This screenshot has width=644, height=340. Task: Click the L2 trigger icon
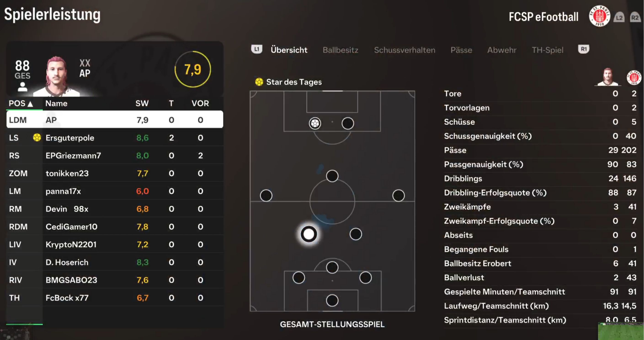pos(619,17)
